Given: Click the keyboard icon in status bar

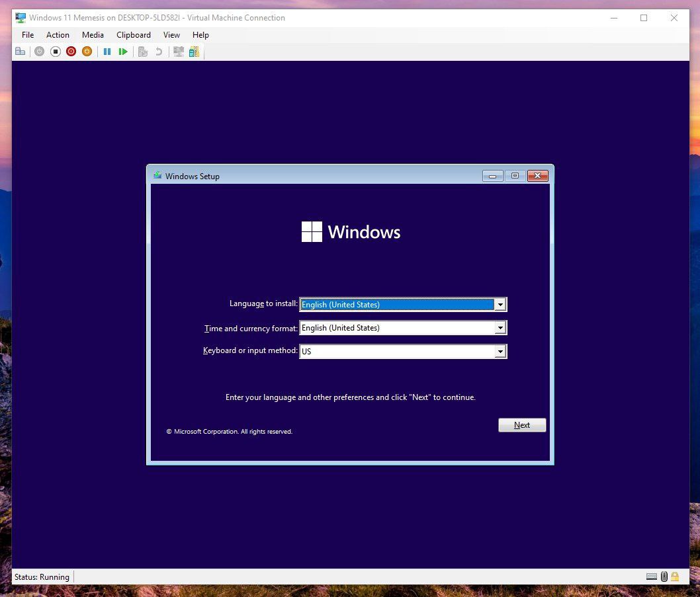Looking at the screenshot, I should 652,577.
